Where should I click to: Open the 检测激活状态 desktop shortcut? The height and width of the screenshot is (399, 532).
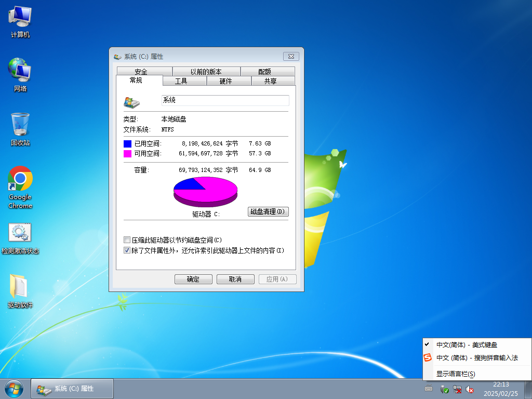pos(20,238)
